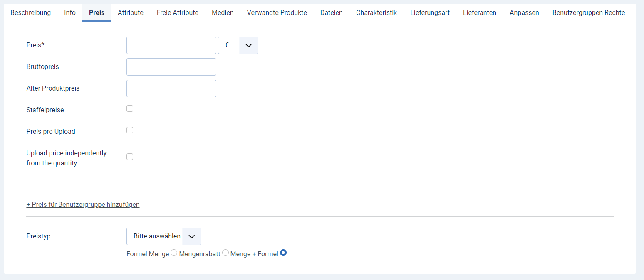The image size is (644, 280).
Task: Select the Preis tab
Action: click(97, 12)
